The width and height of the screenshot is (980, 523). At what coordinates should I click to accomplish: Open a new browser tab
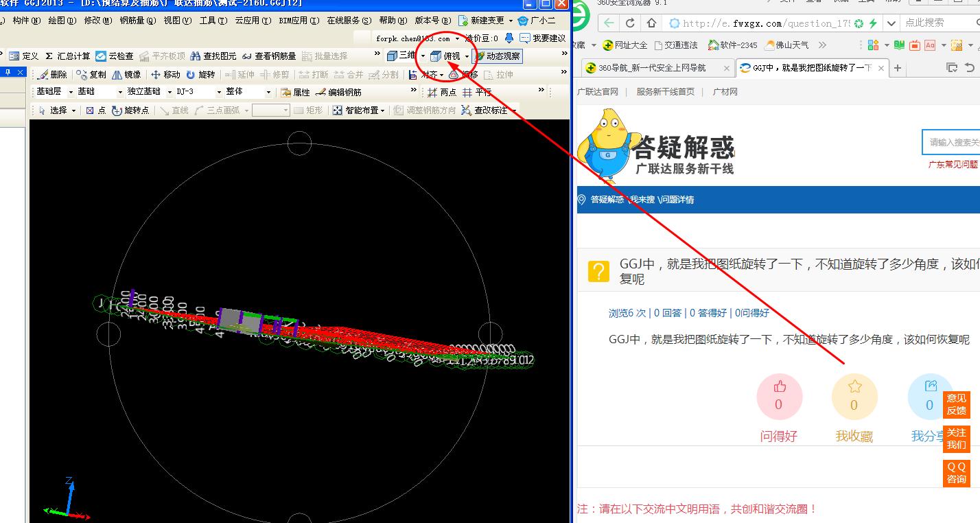tap(897, 68)
